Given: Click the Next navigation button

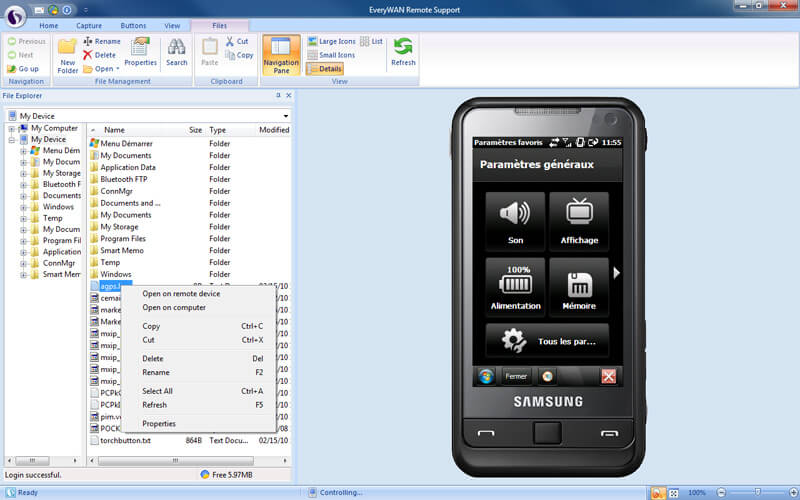Looking at the screenshot, I should point(20,55).
